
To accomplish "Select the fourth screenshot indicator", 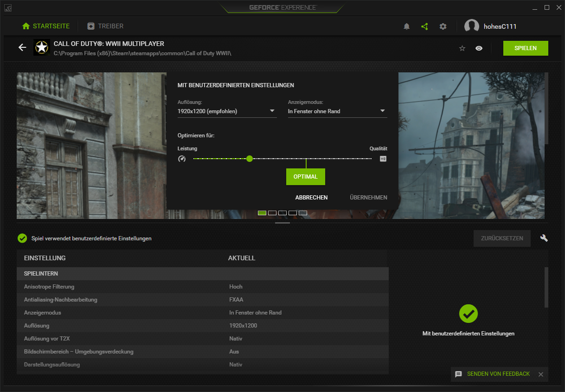I will (293, 213).
